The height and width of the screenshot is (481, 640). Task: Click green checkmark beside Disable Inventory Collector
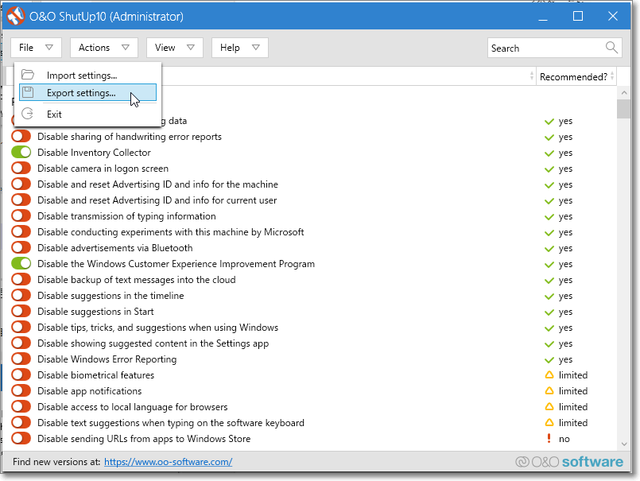tap(548, 153)
